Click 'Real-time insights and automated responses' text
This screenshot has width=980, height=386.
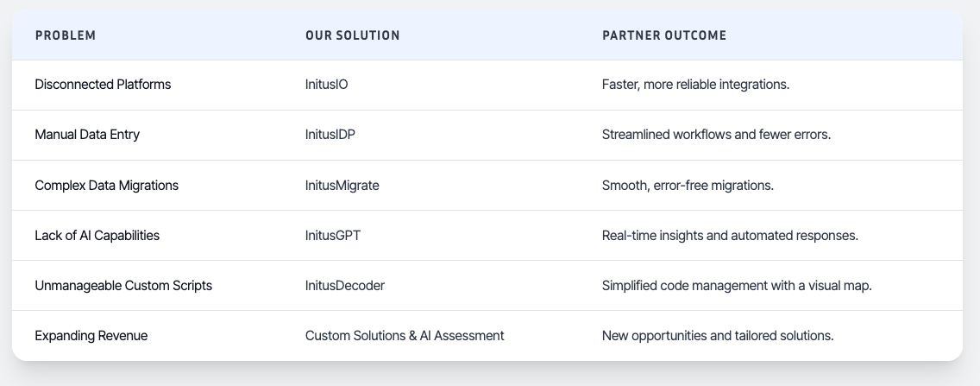730,235
